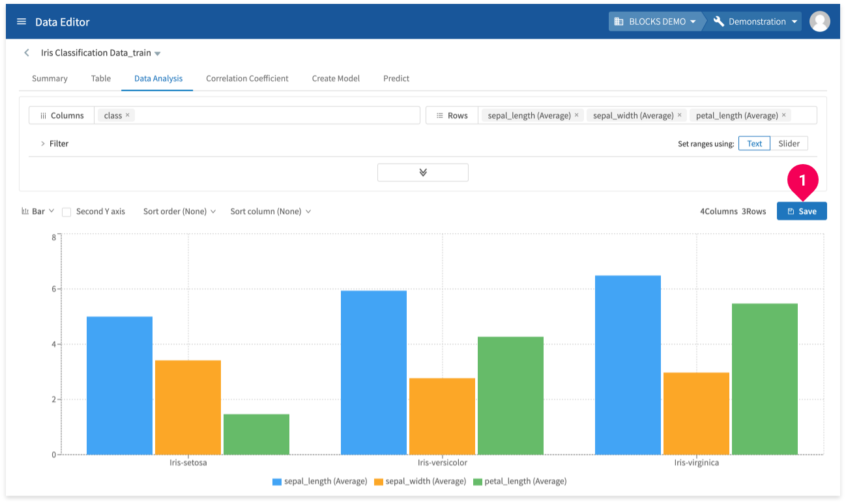
Task: Open the Predict tab
Action: 396,78
